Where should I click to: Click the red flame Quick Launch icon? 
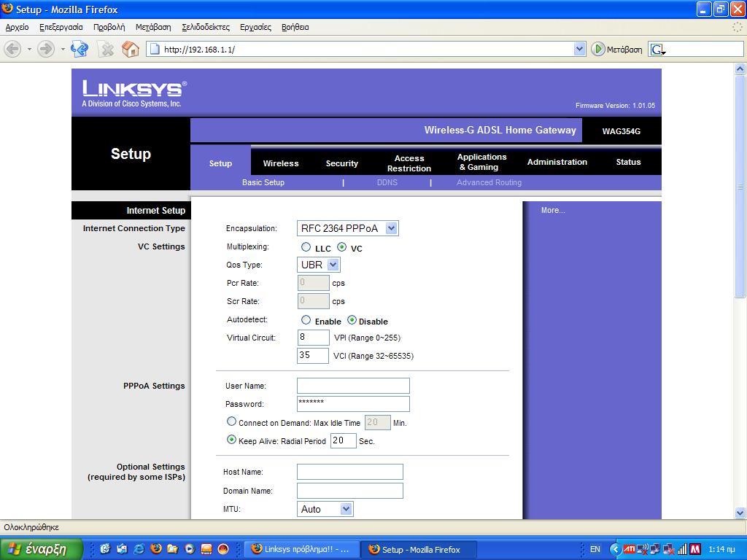pyautogui.click(x=223, y=549)
